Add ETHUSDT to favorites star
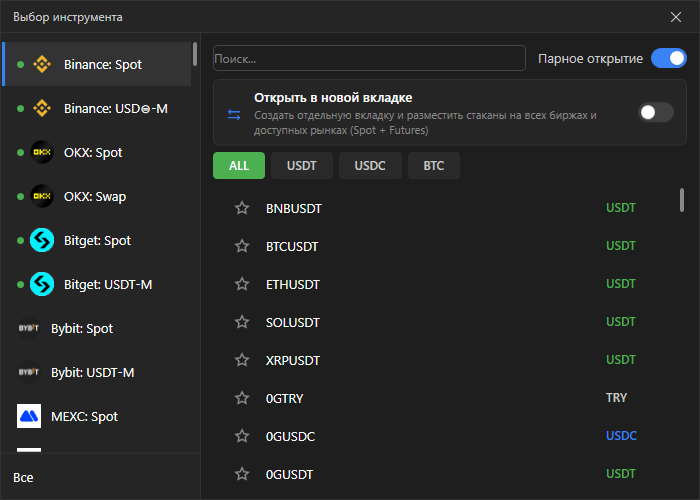 (242, 284)
